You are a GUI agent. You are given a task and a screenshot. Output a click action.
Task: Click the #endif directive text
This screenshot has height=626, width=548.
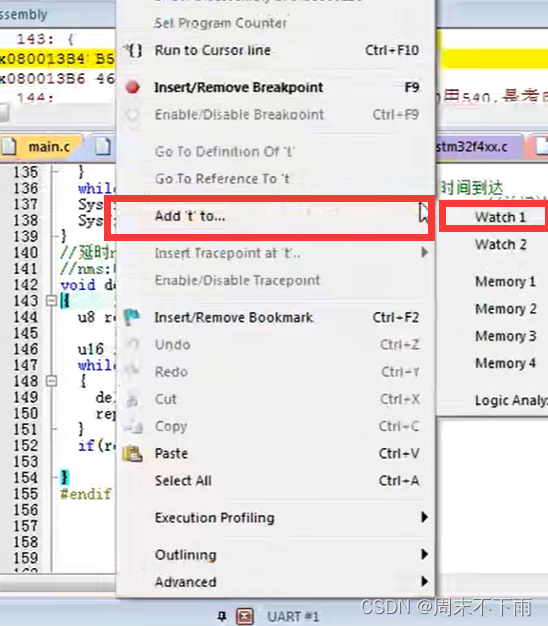pyautogui.click(x=85, y=494)
